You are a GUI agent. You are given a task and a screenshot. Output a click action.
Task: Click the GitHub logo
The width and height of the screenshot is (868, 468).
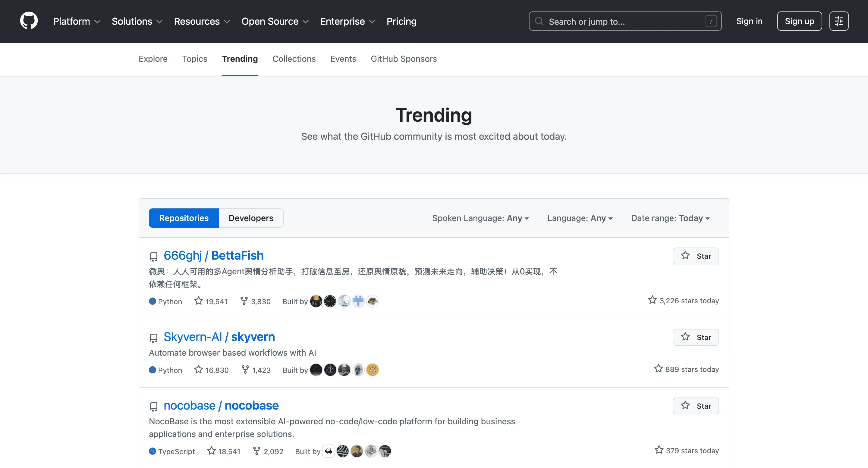pyautogui.click(x=29, y=20)
